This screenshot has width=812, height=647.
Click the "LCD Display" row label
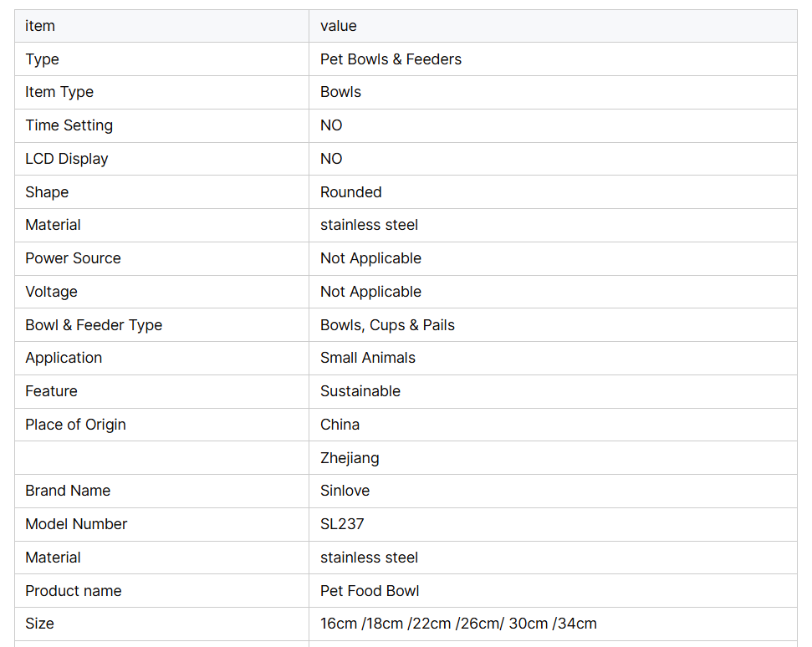67,159
